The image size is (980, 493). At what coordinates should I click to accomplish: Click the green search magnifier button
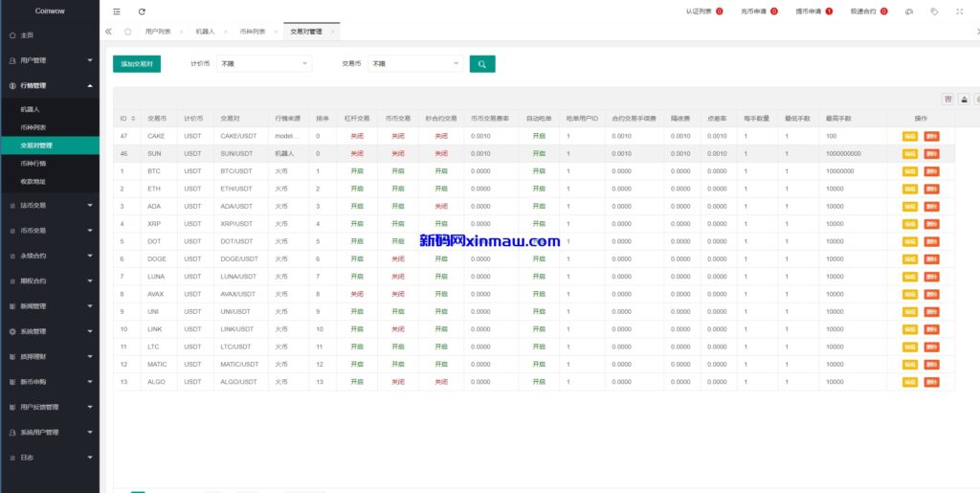coord(482,64)
